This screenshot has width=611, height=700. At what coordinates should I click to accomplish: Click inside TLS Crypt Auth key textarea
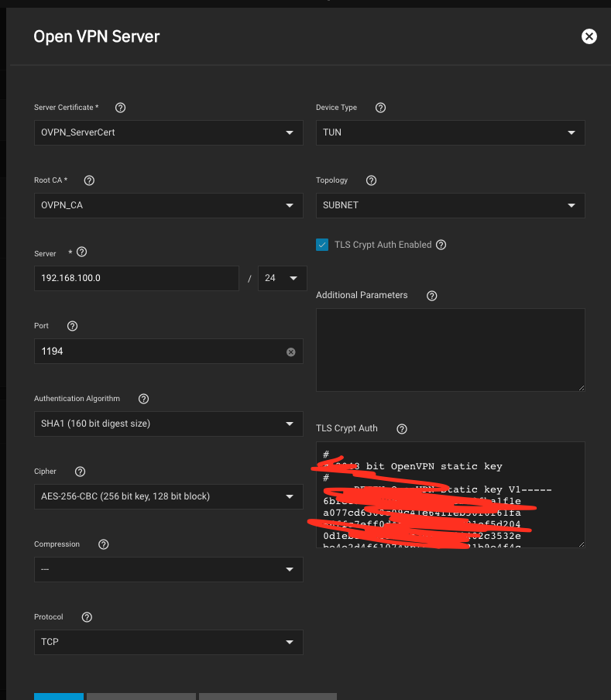[x=451, y=495]
